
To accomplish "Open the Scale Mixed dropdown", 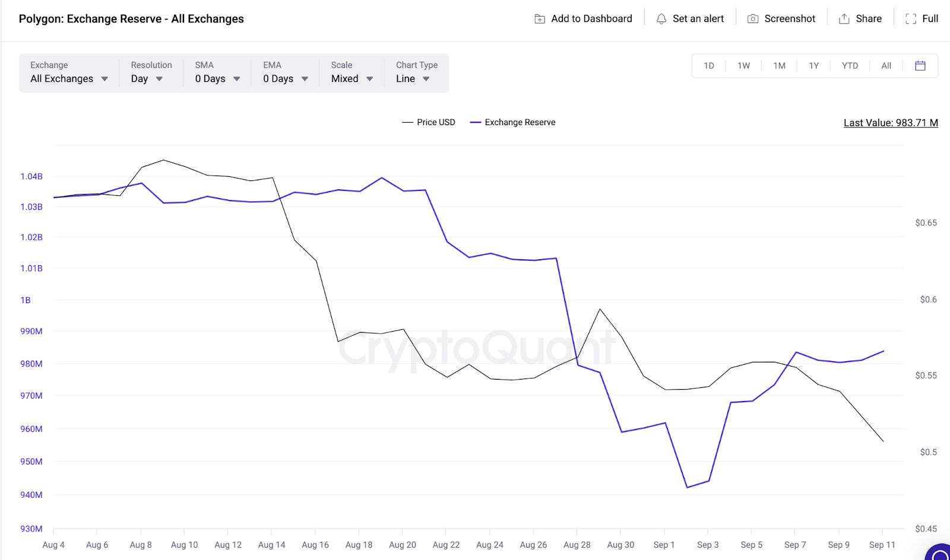I will pos(352,78).
